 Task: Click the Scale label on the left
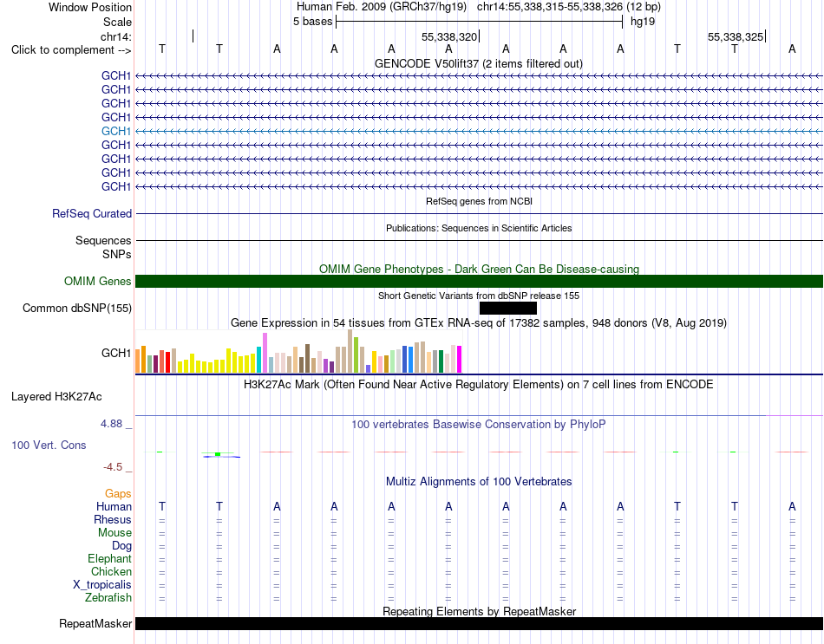click(117, 22)
